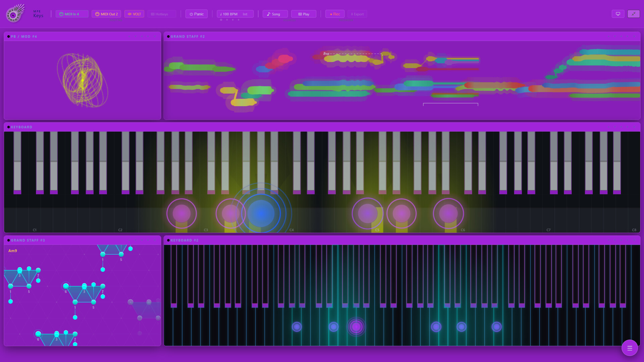Start recording with Rec
Image resolution: width=644 pixels, height=362 pixels.
[335, 14]
